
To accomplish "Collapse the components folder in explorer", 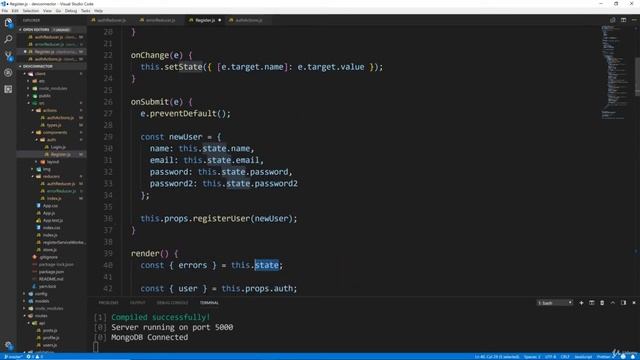I will [55, 133].
